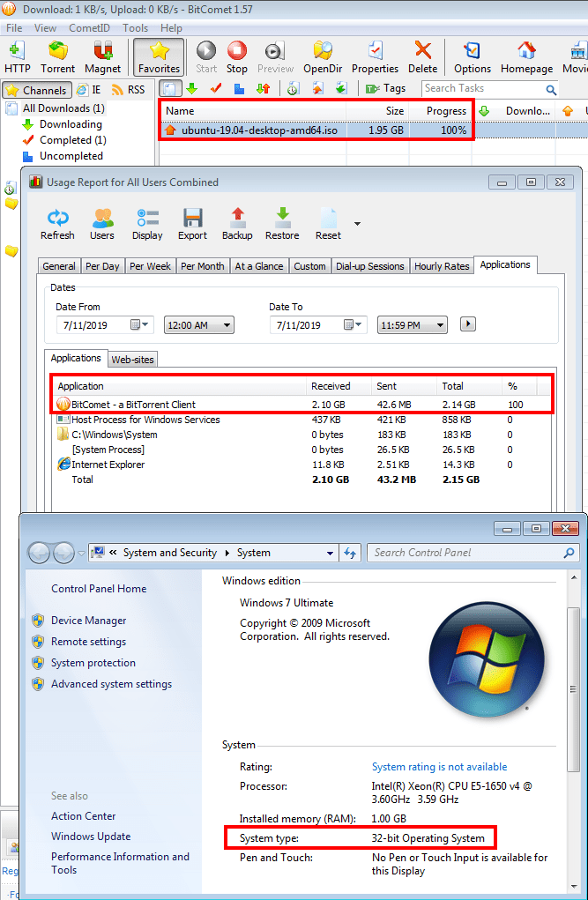Click the HTTP download icon
This screenshot has height=900, width=588.
18,56
